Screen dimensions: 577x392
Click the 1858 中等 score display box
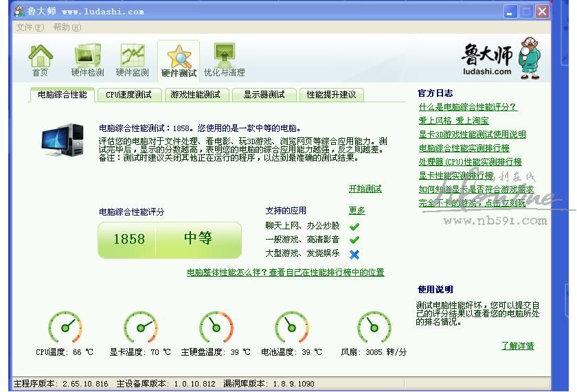pos(170,240)
